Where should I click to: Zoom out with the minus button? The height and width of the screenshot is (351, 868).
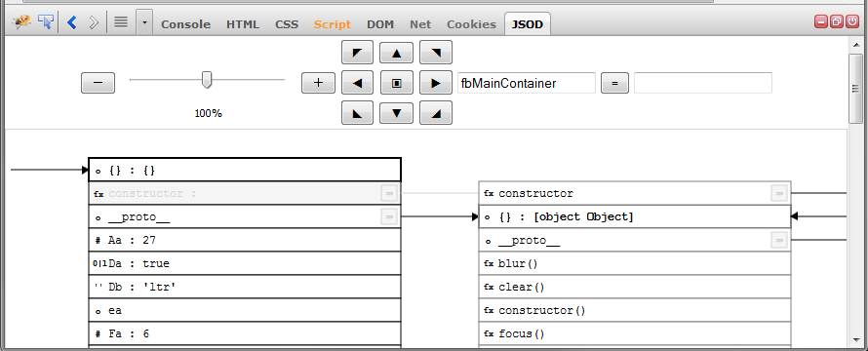click(98, 83)
